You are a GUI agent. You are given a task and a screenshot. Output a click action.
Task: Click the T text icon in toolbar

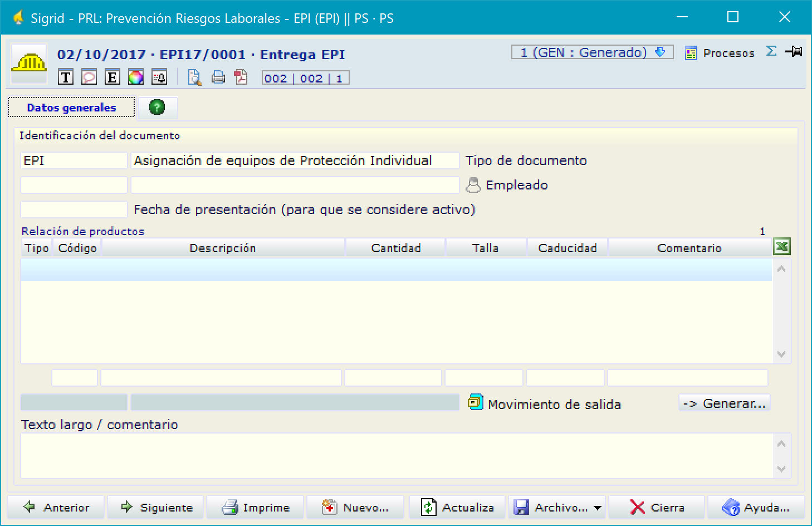click(x=66, y=77)
